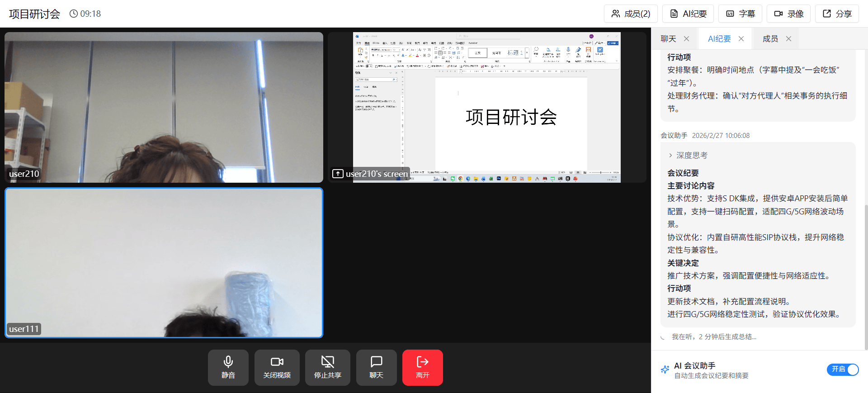This screenshot has width=868, height=393.
Task: Turn off camera via 关闭视频
Action: click(277, 367)
